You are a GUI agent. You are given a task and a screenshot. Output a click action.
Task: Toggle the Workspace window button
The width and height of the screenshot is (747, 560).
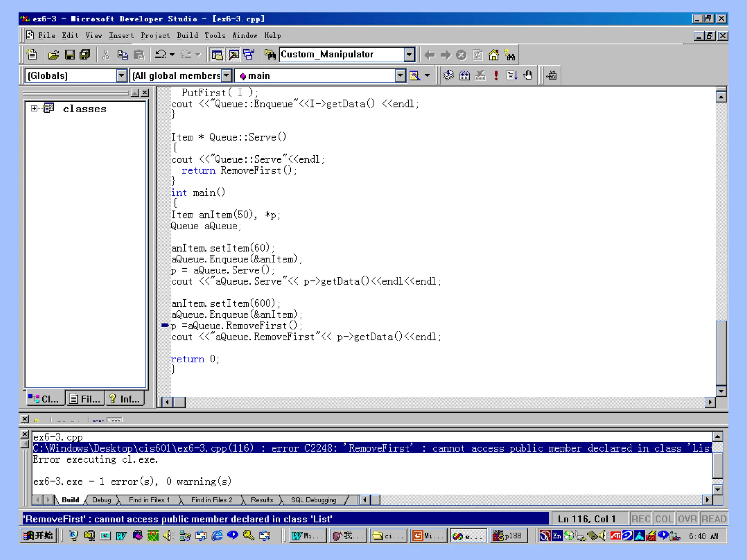217,55
